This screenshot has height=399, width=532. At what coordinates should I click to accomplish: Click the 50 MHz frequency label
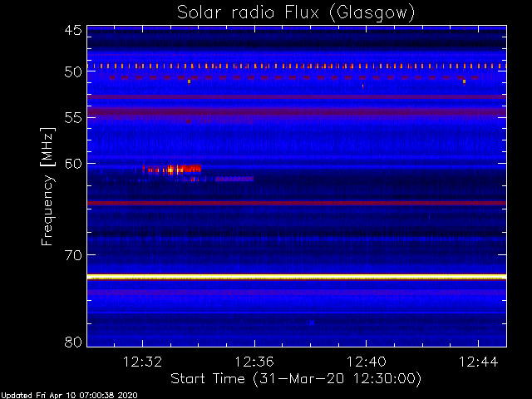tap(73, 72)
